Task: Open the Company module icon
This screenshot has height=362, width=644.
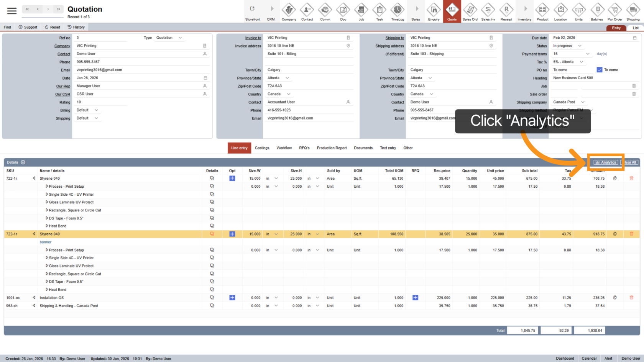Action: [289, 11]
